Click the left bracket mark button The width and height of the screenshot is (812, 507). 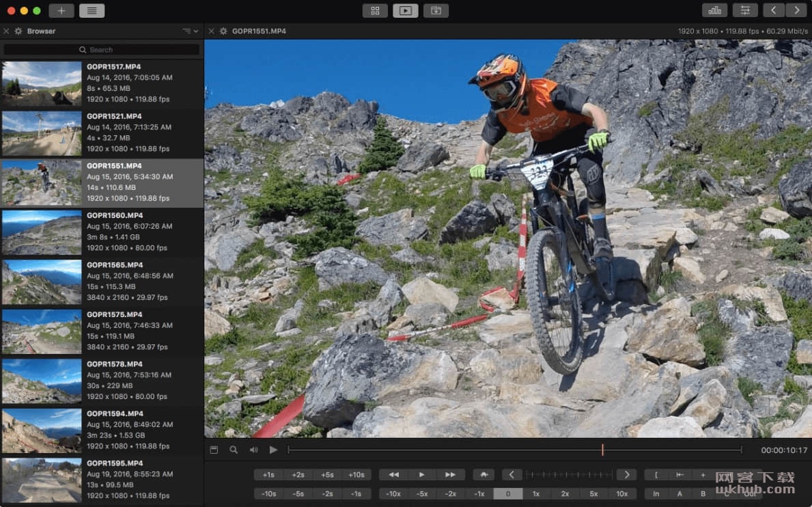click(656, 474)
